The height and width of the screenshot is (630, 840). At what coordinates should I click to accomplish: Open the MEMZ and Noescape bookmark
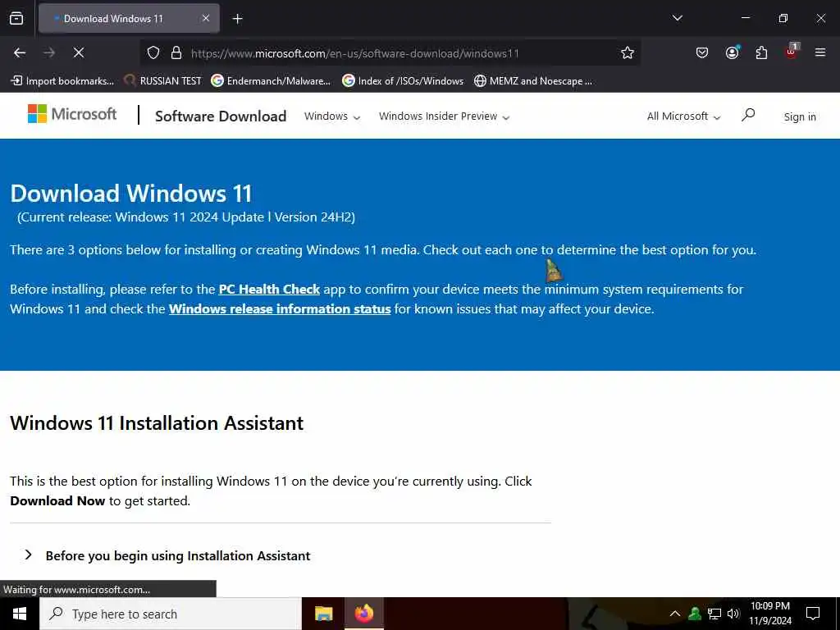point(533,81)
